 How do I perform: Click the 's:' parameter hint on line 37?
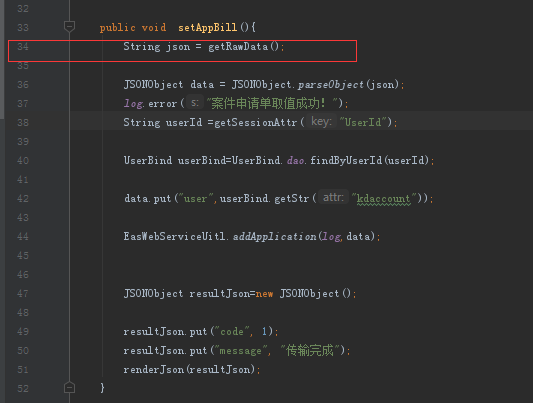point(195,103)
